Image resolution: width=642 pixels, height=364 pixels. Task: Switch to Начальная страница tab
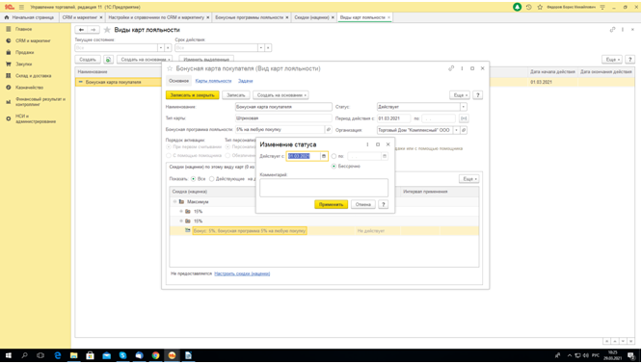[x=30, y=17]
